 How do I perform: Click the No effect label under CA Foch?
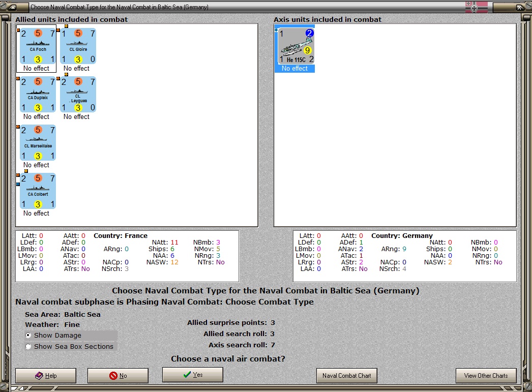[x=36, y=69]
